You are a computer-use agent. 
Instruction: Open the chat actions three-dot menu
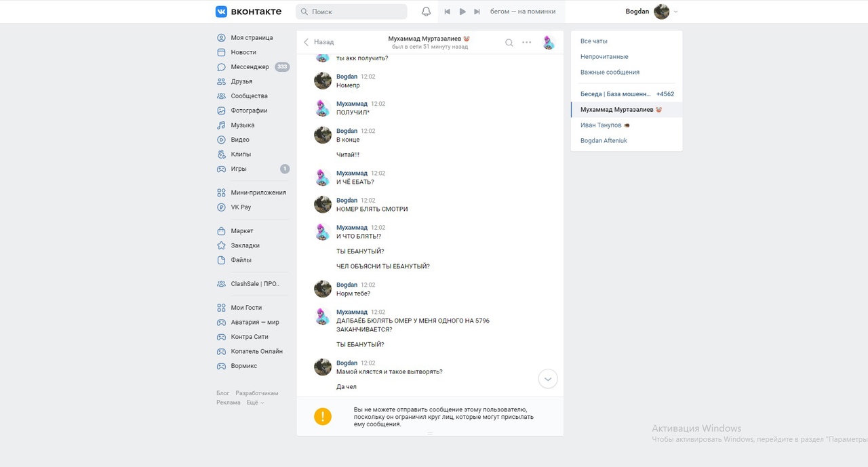[527, 43]
